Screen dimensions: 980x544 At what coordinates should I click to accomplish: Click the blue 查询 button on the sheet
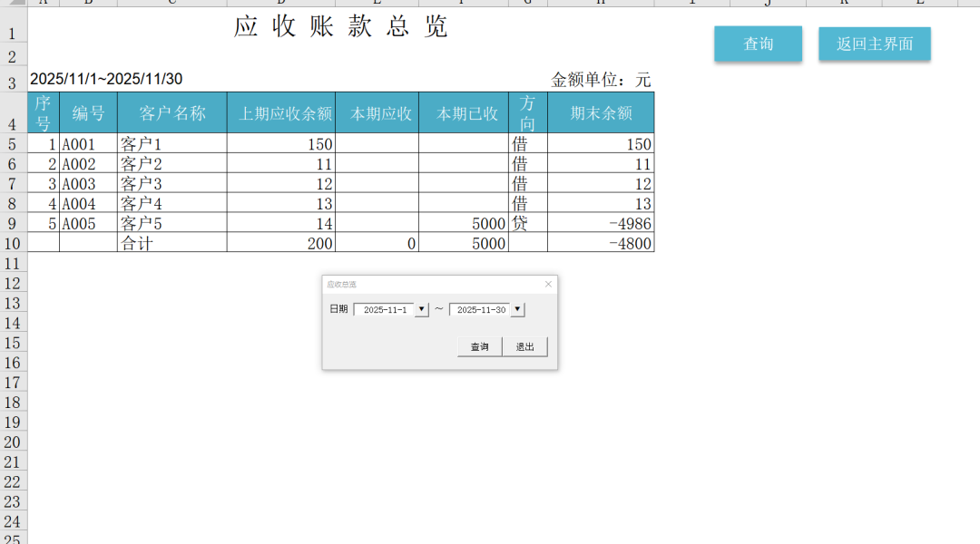pos(758,44)
